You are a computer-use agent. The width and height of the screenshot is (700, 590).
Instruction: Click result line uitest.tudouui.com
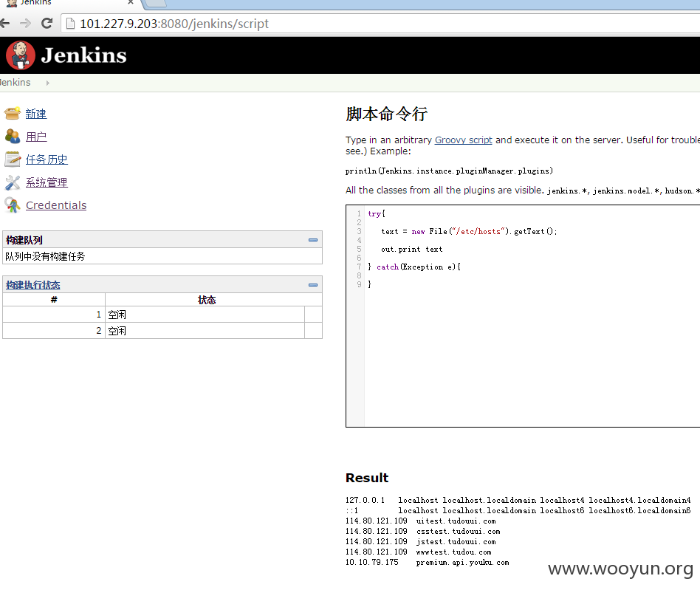coord(421,521)
